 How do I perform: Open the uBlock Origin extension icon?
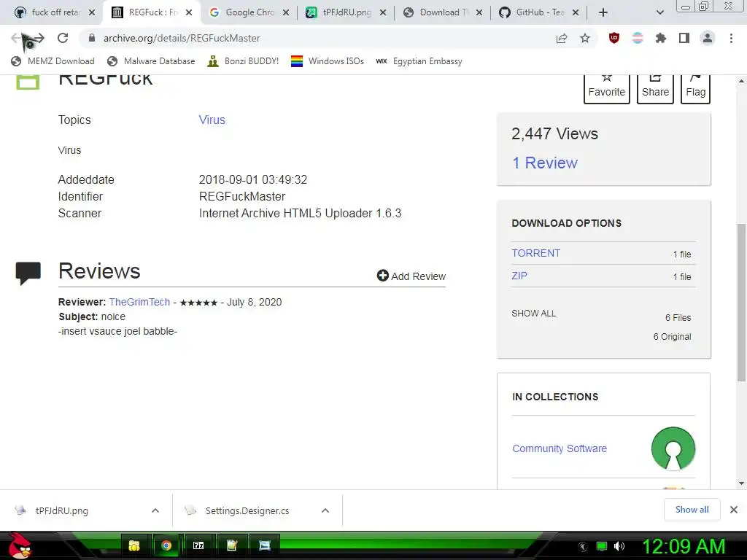point(614,38)
